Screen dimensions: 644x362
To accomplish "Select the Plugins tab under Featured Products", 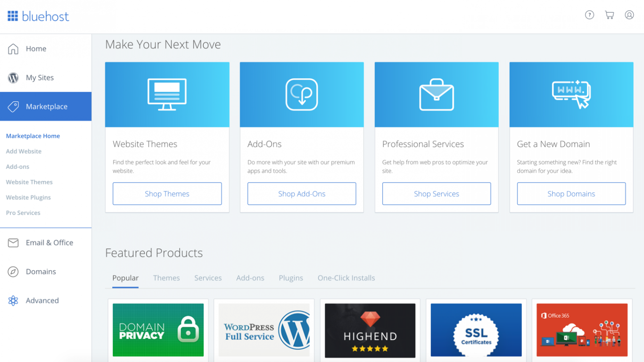I will [x=291, y=278].
